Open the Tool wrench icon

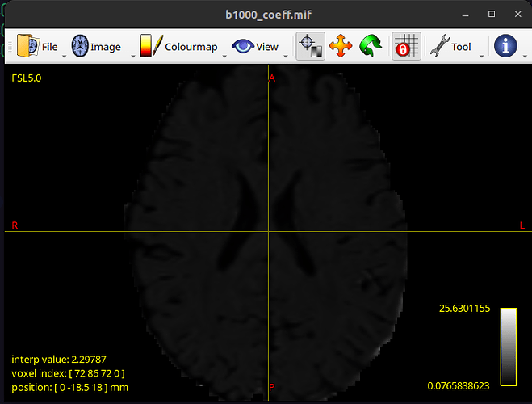[x=438, y=47]
